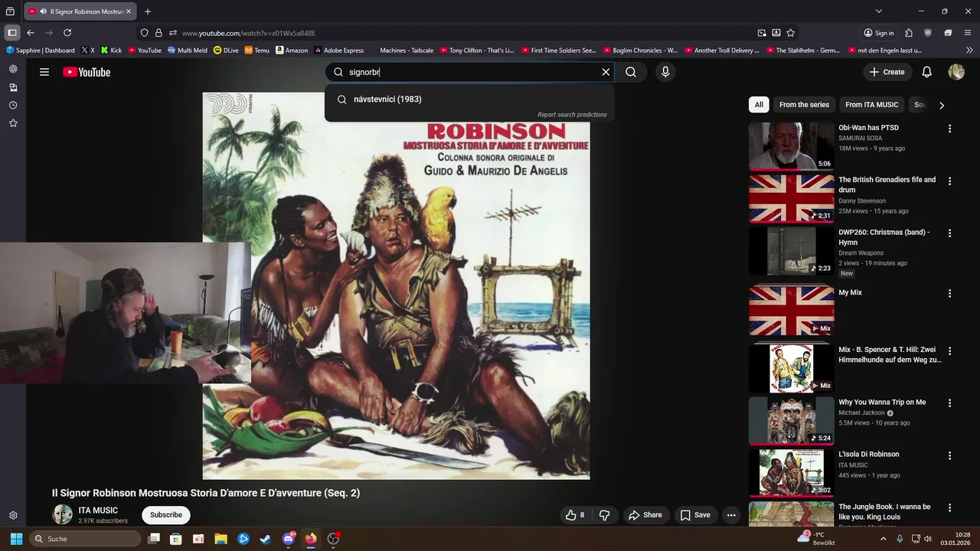
Task: Subscribe to ITA MUSIC channel
Action: pos(166,515)
